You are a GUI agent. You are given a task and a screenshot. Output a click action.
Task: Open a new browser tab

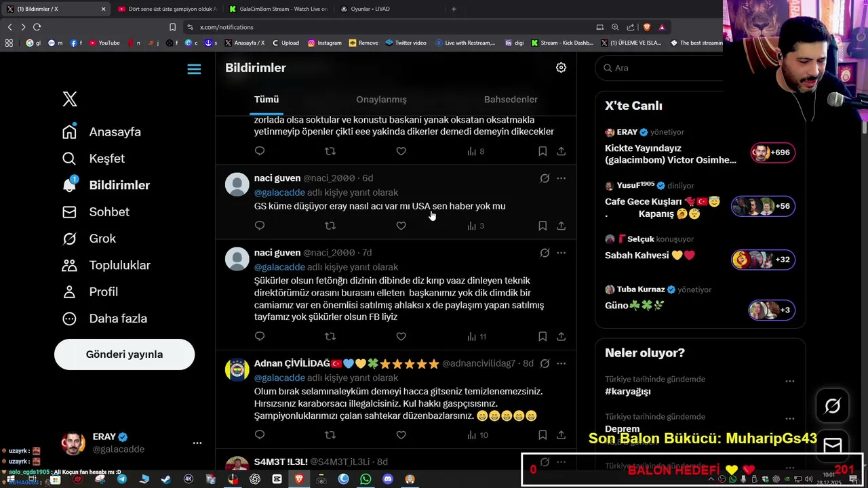pyautogui.click(x=454, y=9)
